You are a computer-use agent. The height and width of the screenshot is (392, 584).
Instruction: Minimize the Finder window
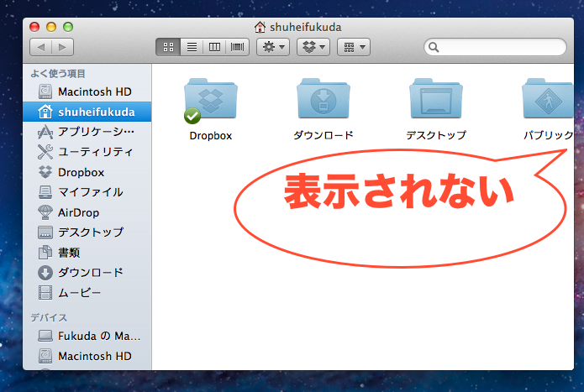[51, 27]
